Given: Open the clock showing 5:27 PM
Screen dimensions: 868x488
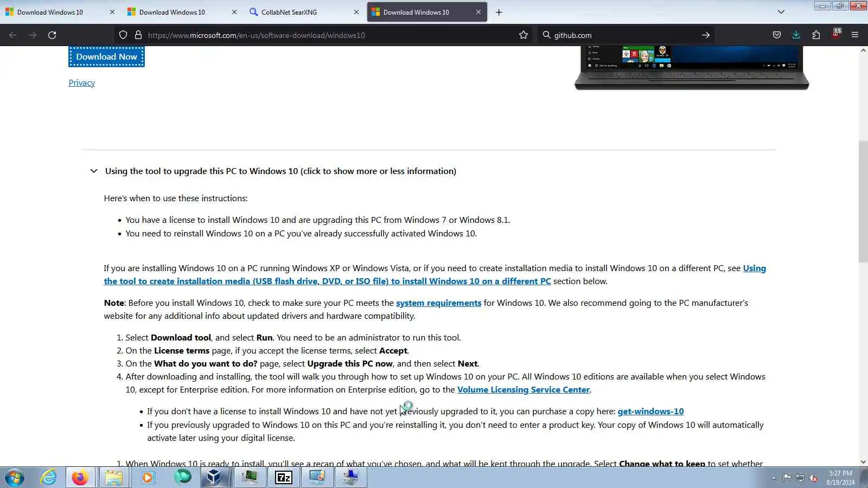Looking at the screenshot, I should 840,478.
